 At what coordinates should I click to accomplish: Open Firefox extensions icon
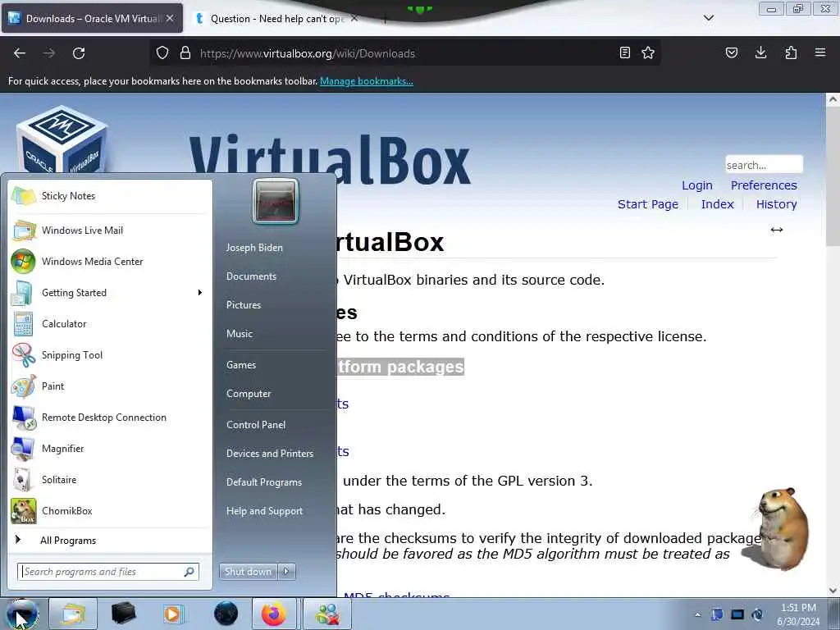point(791,53)
